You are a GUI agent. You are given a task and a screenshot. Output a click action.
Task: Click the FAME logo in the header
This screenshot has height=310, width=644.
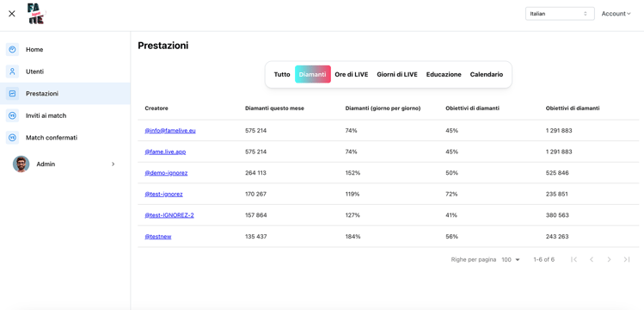click(36, 14)
